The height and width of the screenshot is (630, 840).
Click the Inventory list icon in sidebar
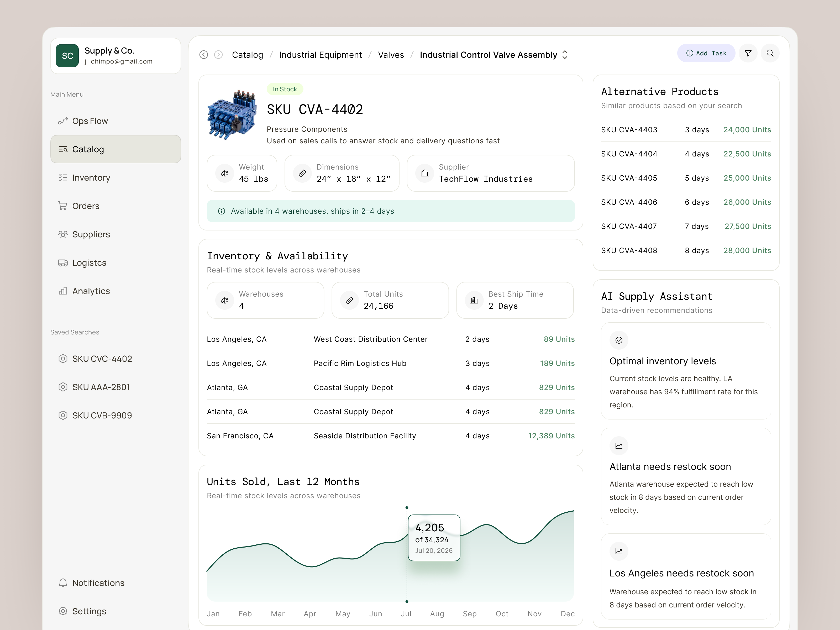(x=63, y=178)
